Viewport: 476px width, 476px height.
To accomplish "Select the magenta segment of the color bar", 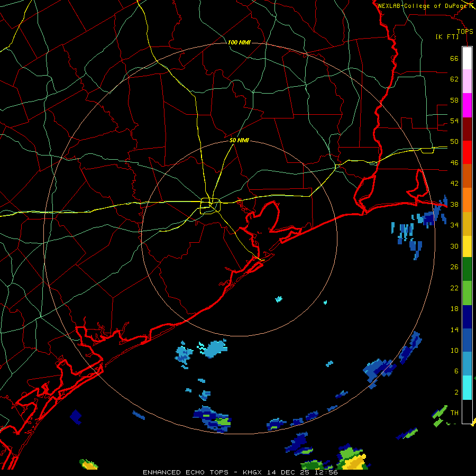I will 467,105.
